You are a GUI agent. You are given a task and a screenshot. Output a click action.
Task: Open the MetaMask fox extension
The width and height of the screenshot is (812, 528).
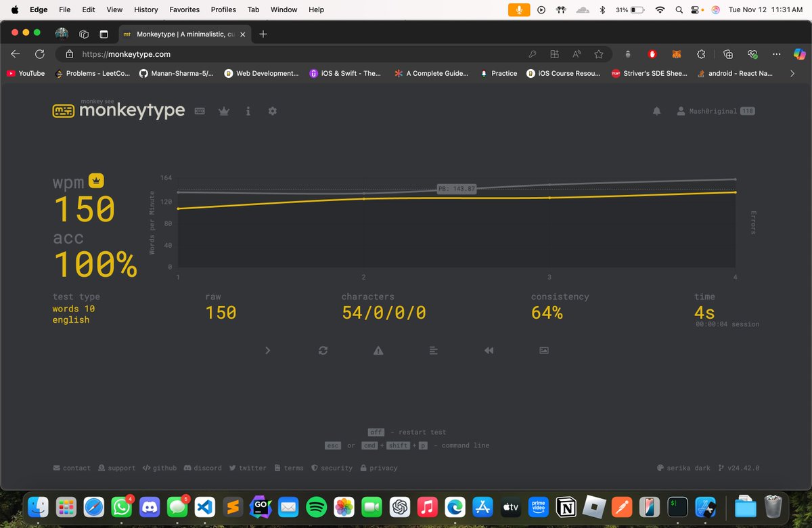(x=677, y=54)
